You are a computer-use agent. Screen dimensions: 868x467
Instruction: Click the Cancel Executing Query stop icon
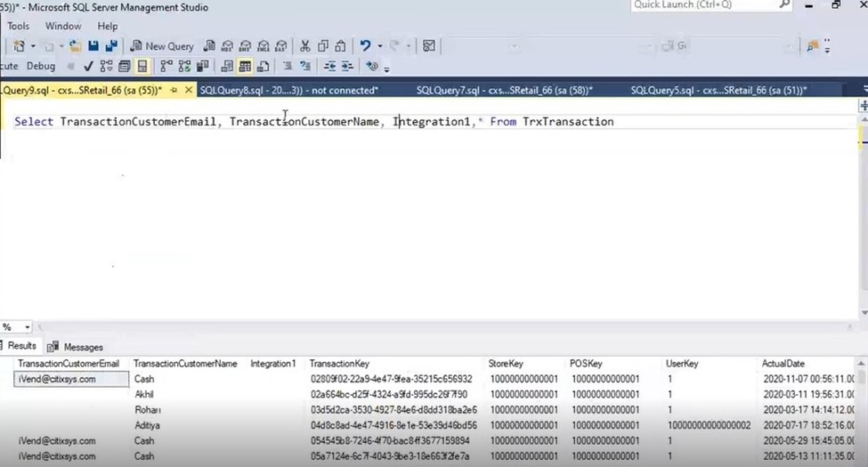pos(71,67)
